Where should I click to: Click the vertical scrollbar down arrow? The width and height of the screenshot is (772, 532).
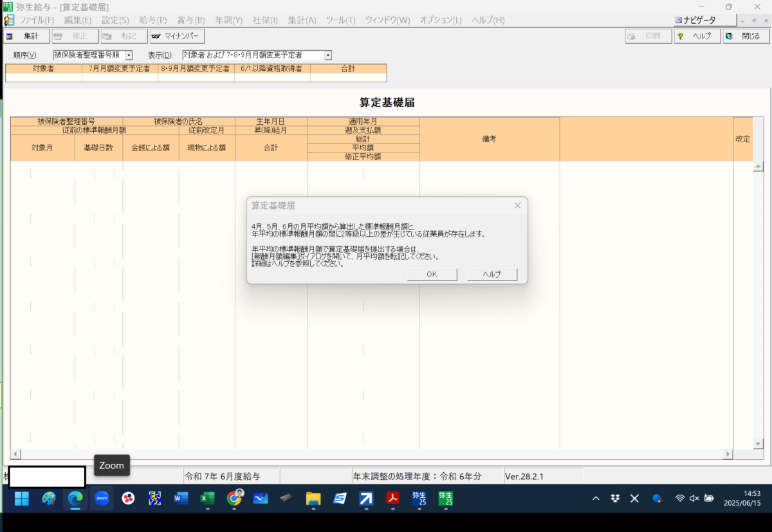[758, 444]
